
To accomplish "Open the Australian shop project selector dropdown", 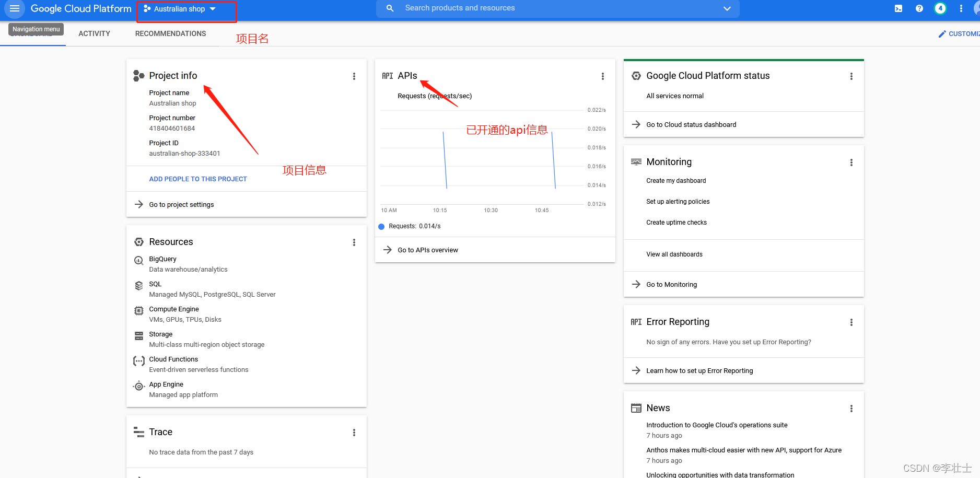I will pos(180,9).
